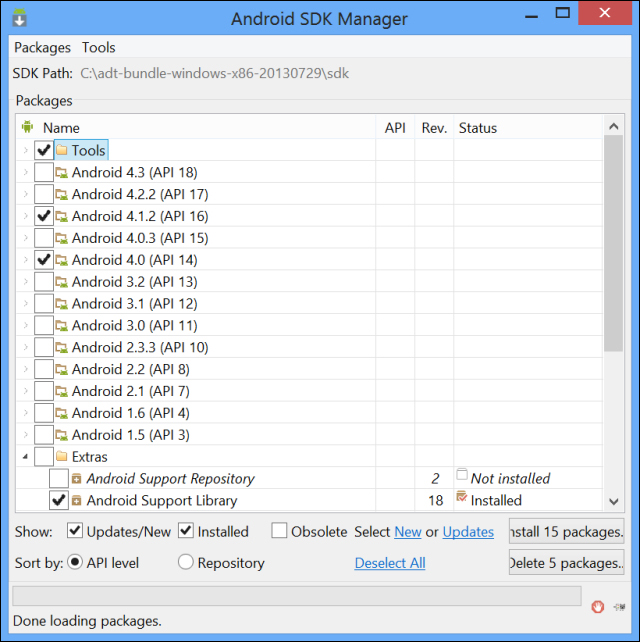This screenshot has width=640, height=642.
Task: Click the scroll down arrow of package list
Action: tap(613, 501)
